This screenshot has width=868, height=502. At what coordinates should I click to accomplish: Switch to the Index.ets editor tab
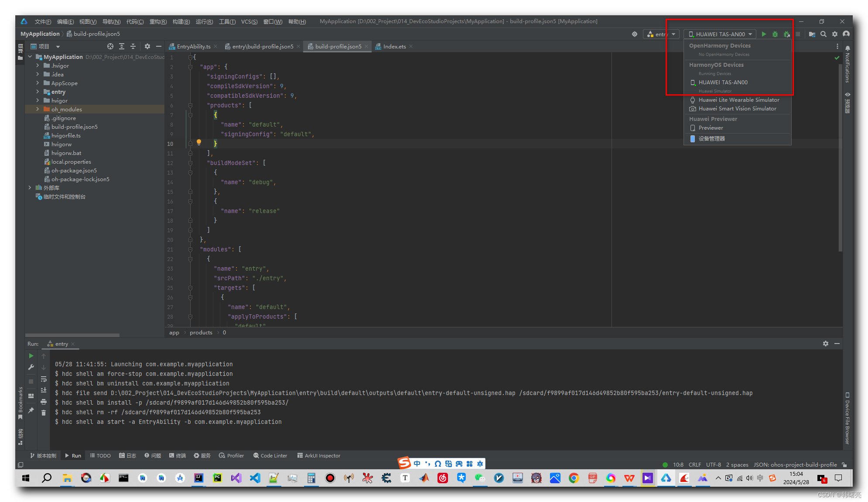394,46
